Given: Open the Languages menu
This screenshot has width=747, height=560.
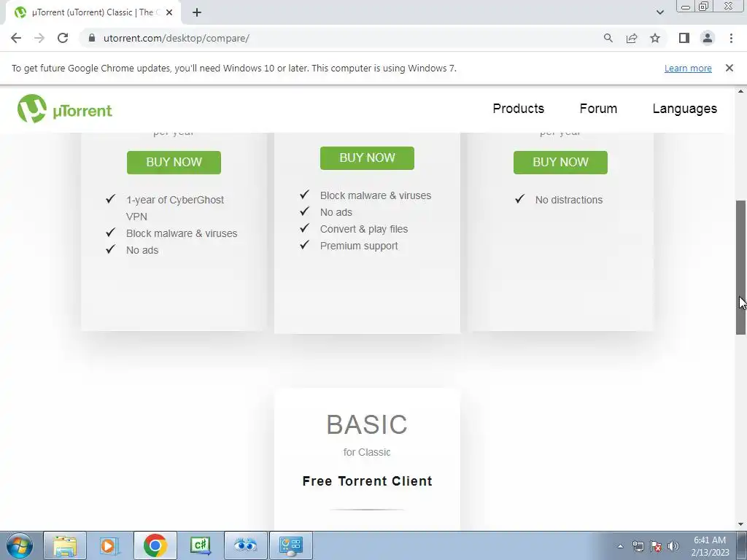Looking at the screenshot, I should (x=684, y=109).
